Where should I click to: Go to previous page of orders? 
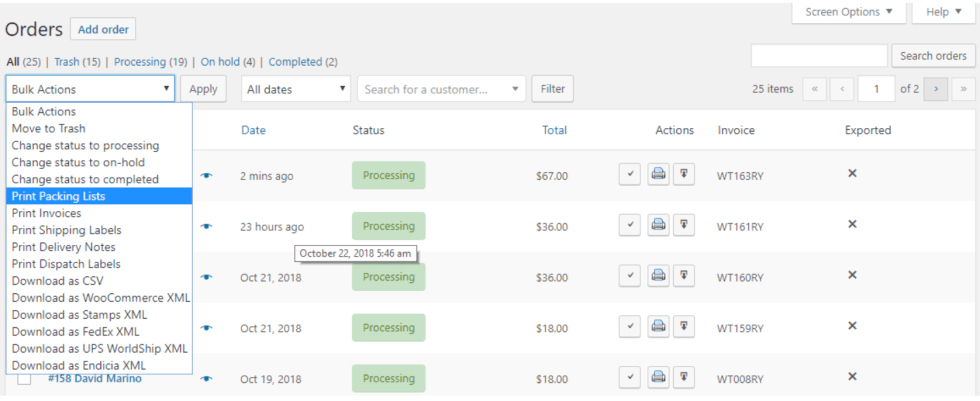tap(842, 89)
